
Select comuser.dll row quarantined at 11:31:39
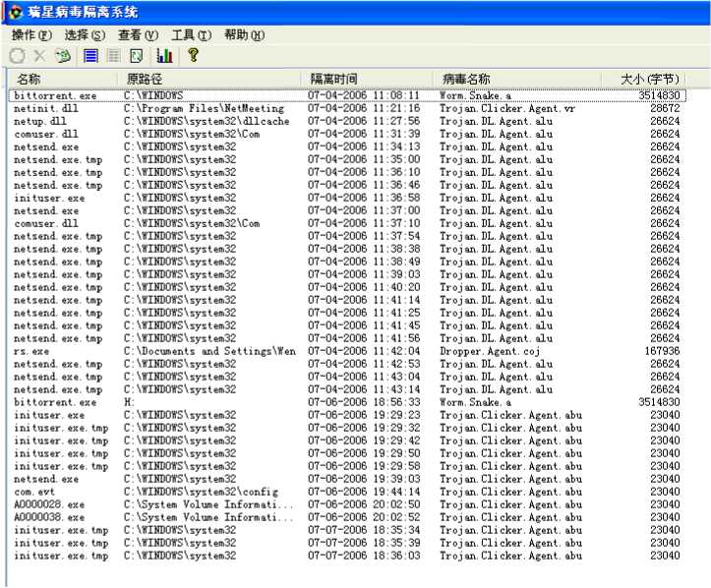click(x=347, y=134)
